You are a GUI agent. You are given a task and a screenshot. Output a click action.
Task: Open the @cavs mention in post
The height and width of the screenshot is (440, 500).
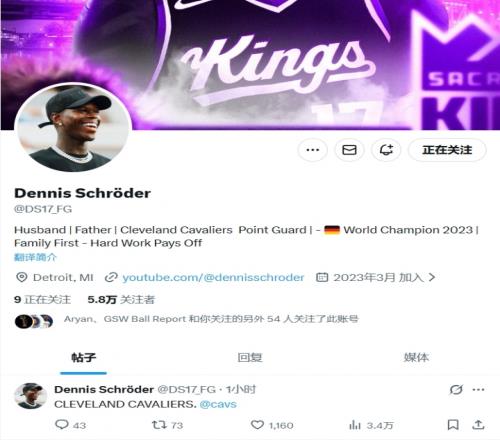pyautogui.click(x=218, y=404)
